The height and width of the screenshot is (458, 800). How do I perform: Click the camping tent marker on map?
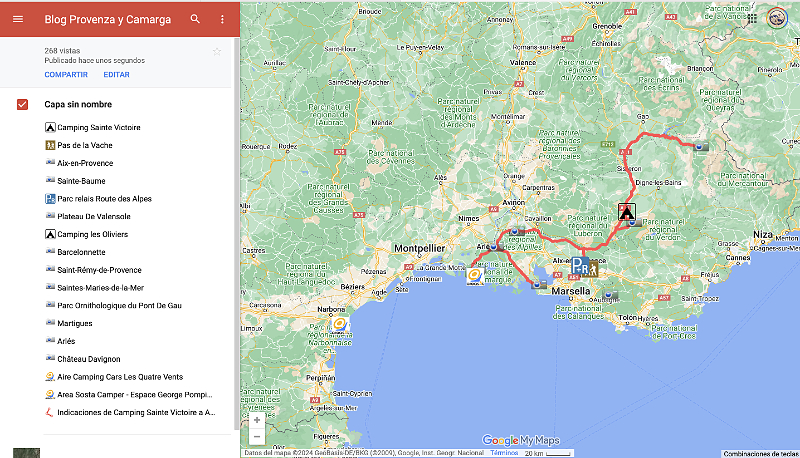coord(627,212)
